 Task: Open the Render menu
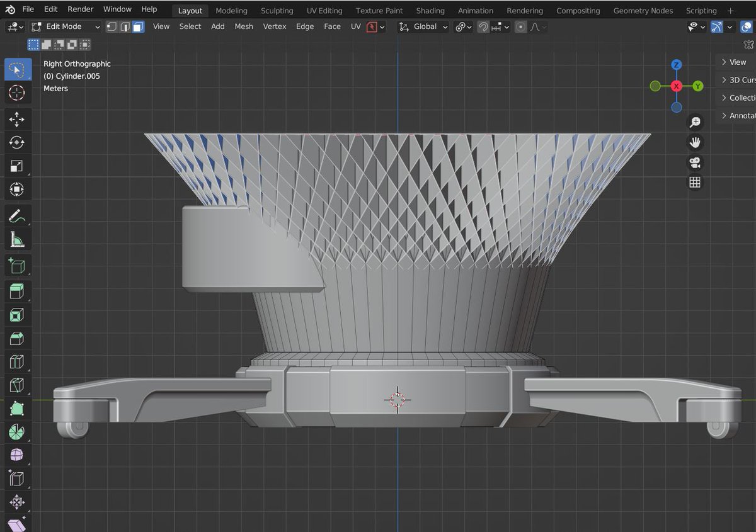80,9
